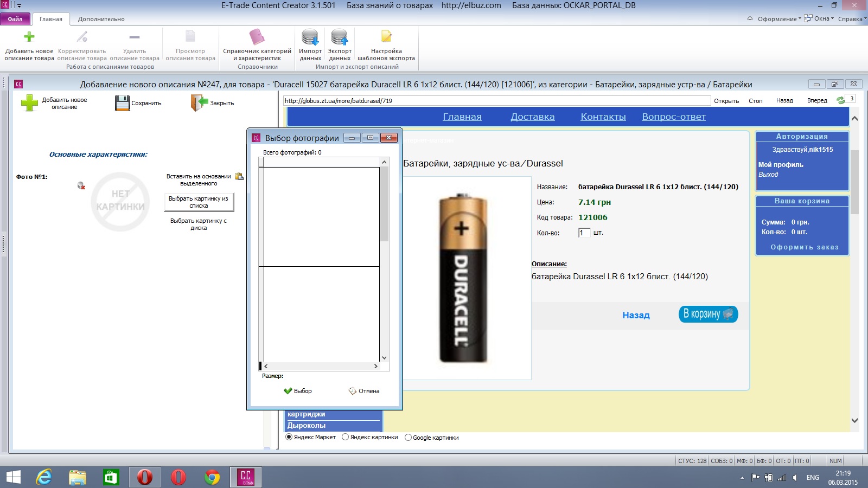Click the green refresh icon in the browser bar

(x=841, y=100)
